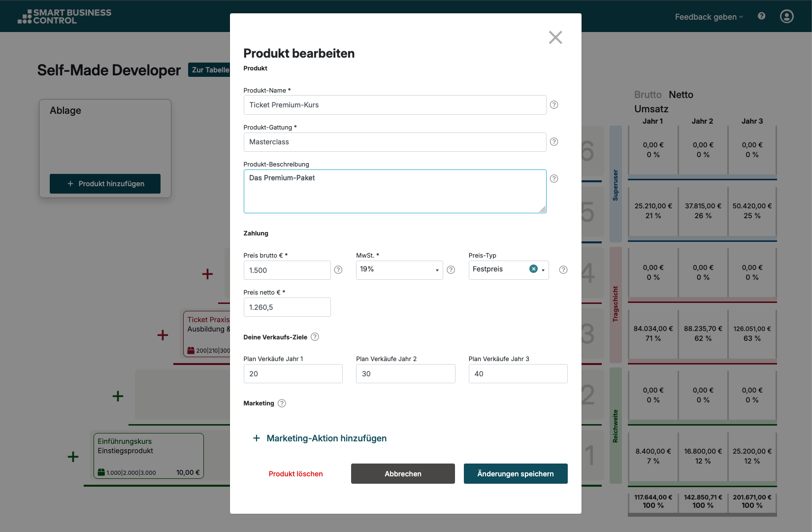Click Änderungen speichern button
Viewport: 812px width, 532px height.
pyautogui.click(x=516, y=474)
